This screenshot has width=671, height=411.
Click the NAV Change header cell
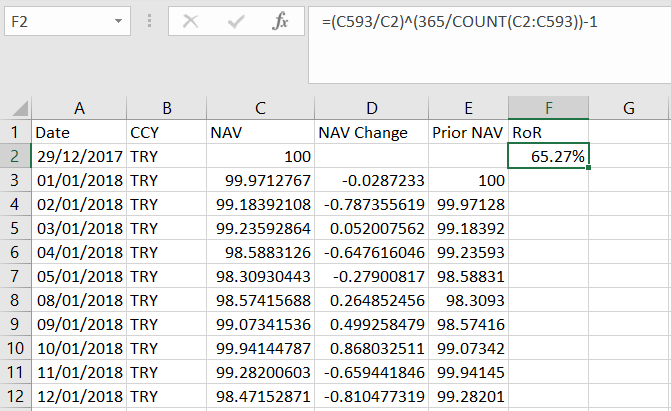[x=371, y=132]
